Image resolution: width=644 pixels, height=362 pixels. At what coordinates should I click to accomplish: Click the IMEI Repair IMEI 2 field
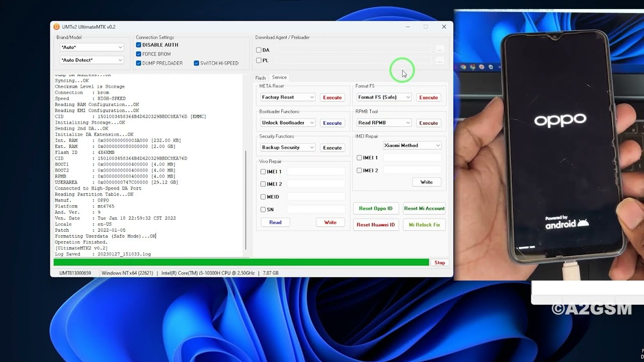click(x=412, y=170)
